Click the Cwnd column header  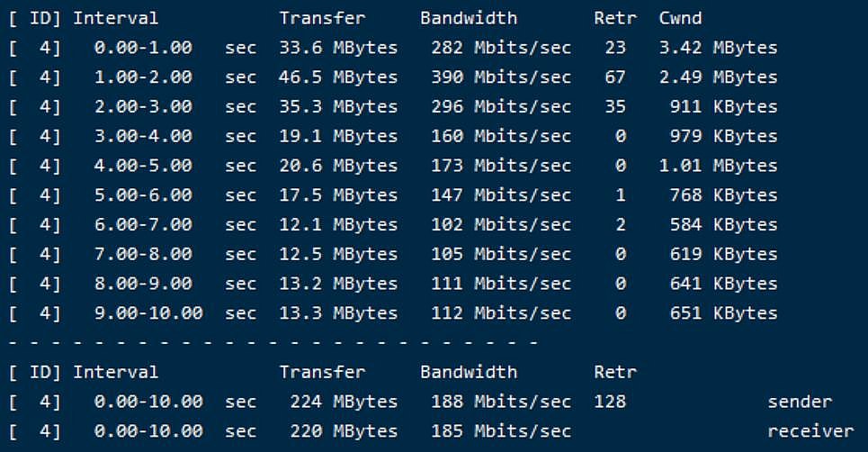pyautogui.click(x=680, y=18)
